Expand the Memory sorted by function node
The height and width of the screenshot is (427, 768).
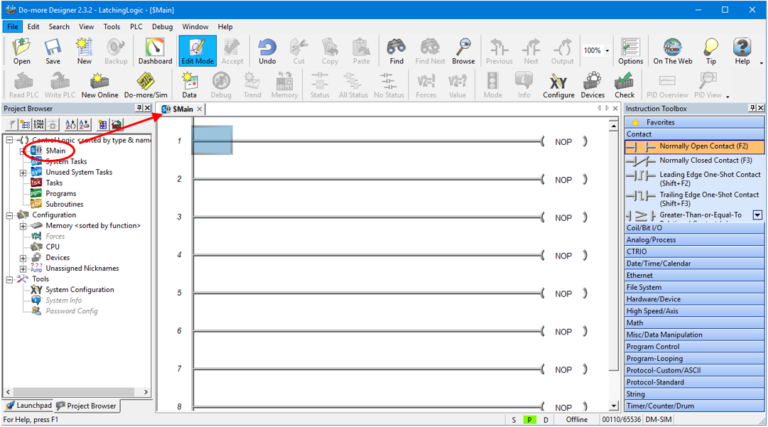click(x=23, y=226)
